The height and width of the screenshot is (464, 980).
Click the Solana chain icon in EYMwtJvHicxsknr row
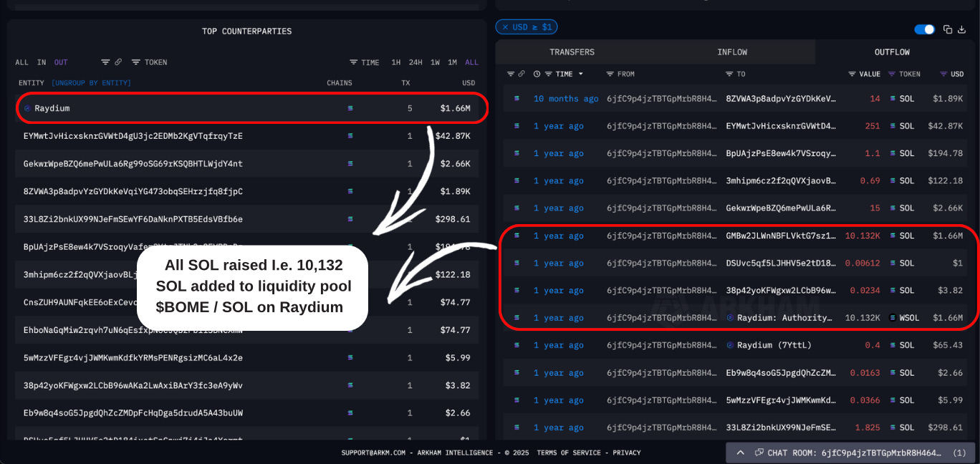click(x=350, y=136)
